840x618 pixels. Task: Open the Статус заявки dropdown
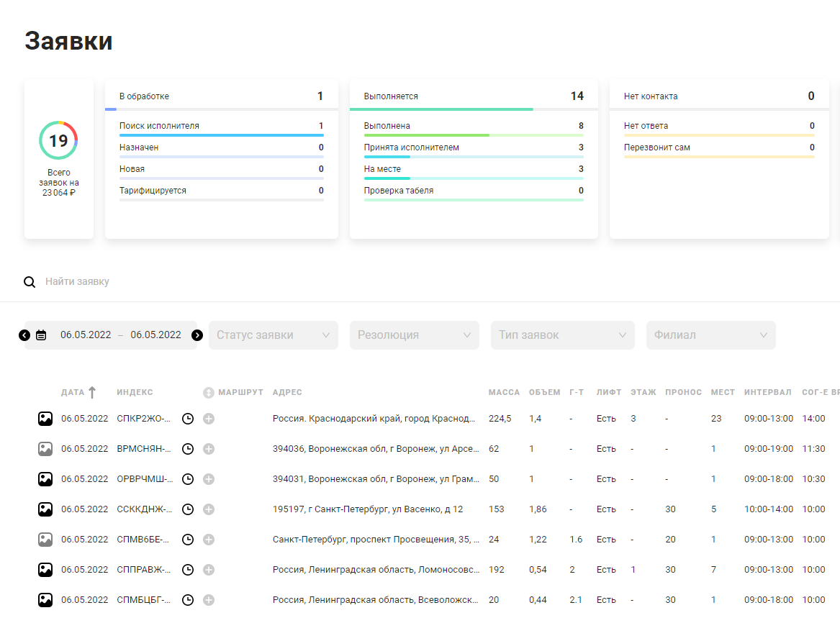click(x=274, y=335)
